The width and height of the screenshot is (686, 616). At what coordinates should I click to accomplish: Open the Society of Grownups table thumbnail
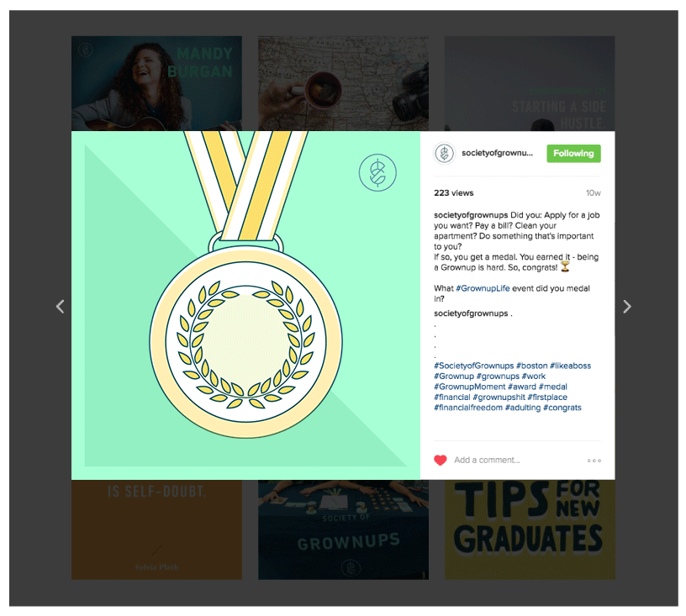pos(344,530)
